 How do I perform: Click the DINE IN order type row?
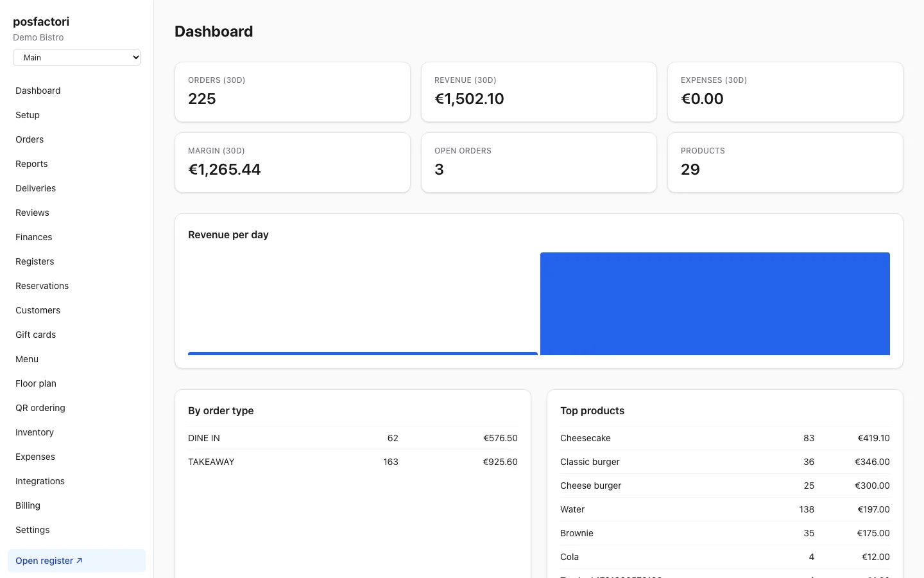point(353,438)
